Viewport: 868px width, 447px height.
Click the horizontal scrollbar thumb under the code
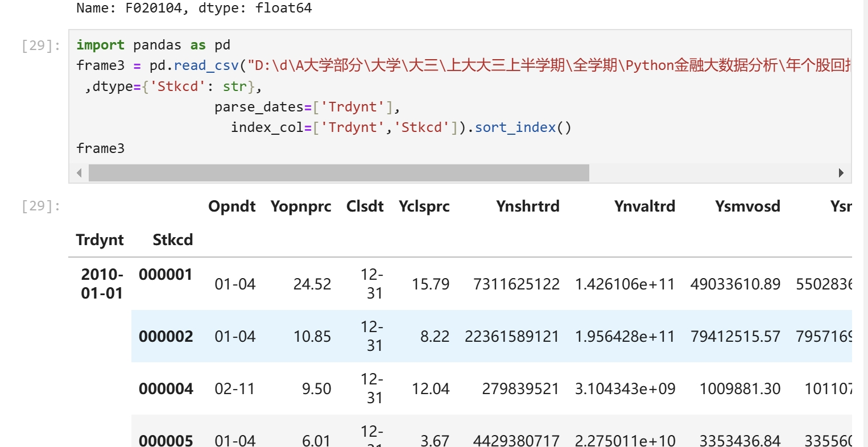click(338, 173)
